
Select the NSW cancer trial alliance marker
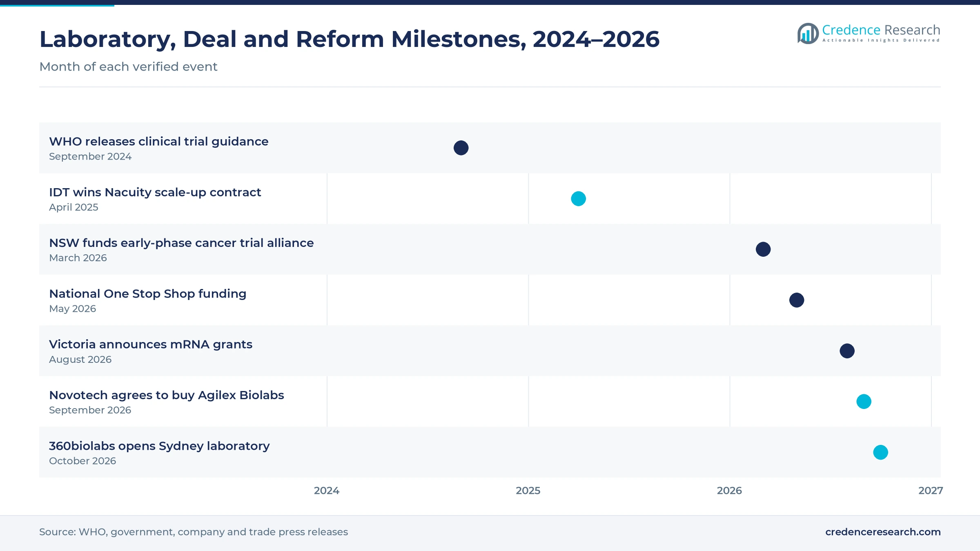pos(763,249)
